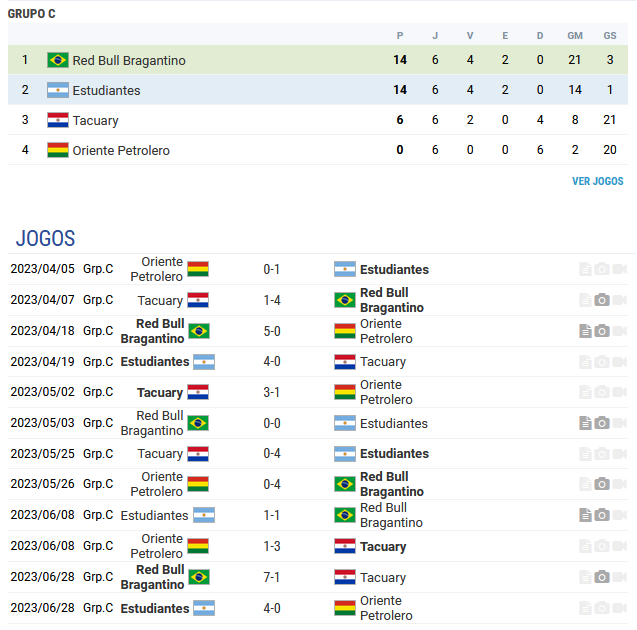Open match report for the 1-1 draw
Image resolution: width=637 pixels, height=630 pixels.
pos(585,515)
